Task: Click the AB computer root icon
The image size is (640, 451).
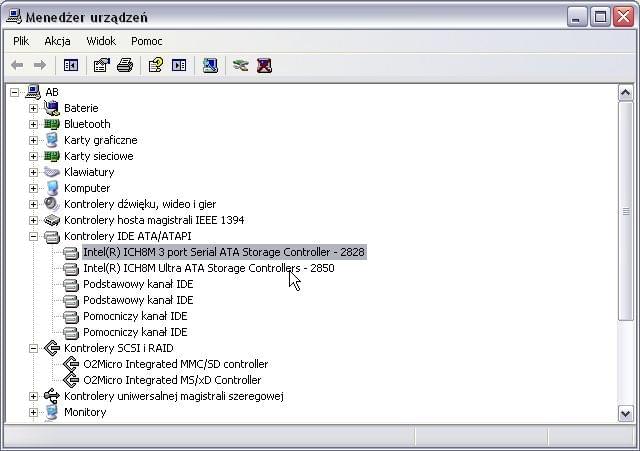Action: [33, 92]
